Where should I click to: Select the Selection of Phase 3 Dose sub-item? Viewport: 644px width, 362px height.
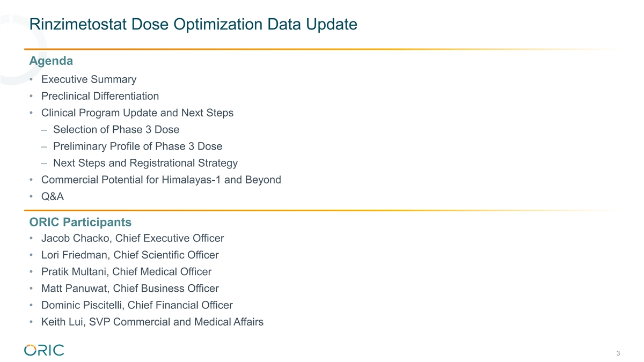116,129
